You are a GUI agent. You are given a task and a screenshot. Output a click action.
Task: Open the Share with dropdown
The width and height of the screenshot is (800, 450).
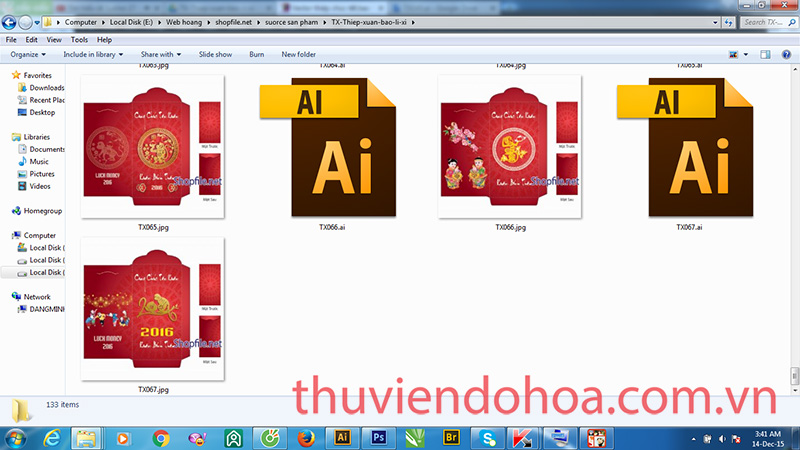[x=161, y=55]
